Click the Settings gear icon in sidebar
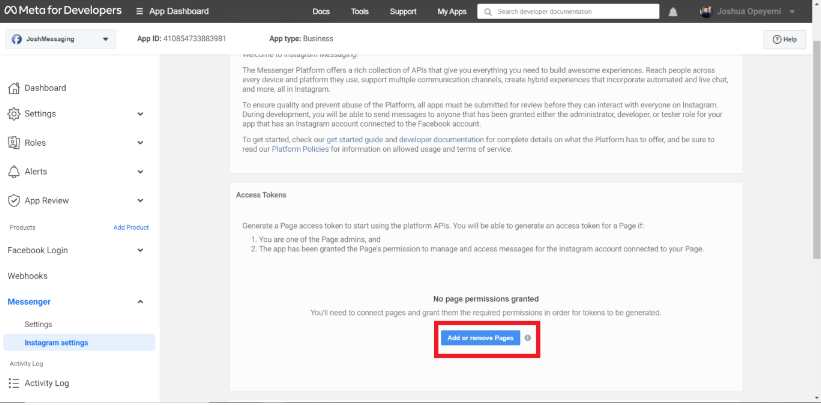Image resolution: width=821 pixels, height=405 pixels. (14, 114)
